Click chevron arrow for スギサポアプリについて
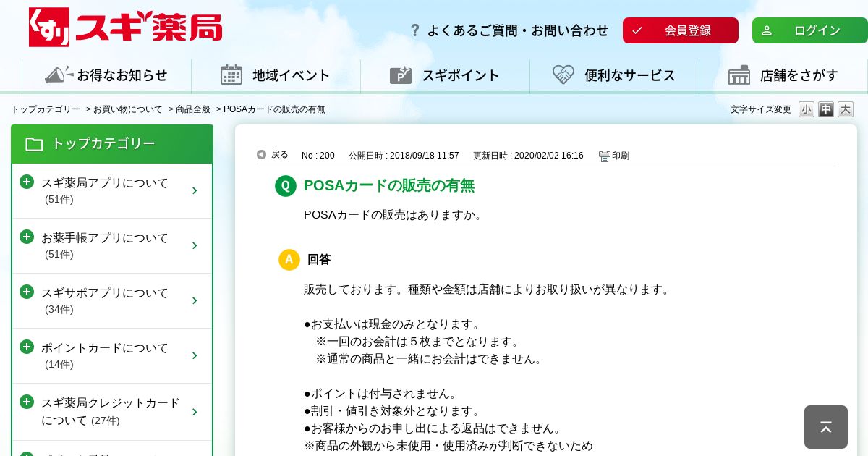Image resolution: width=868 pixels, height=456 pixels. point(195,300)
